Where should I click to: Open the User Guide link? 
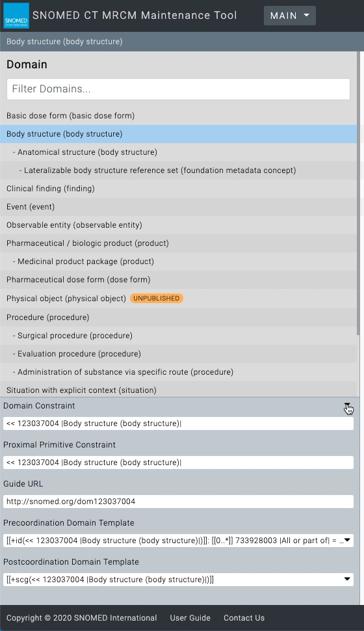click(x=190, y=618)
